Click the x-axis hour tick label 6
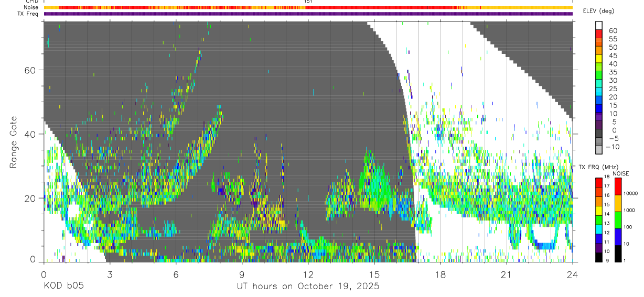Screen dimensions: 644x297 point(176,274)
